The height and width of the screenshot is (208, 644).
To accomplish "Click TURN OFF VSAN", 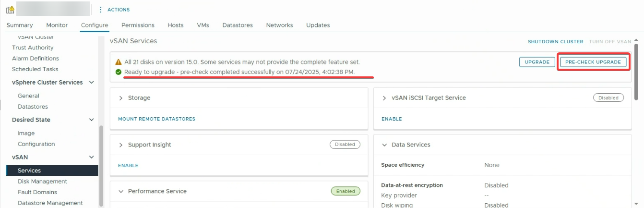I will tap(610, 42).
